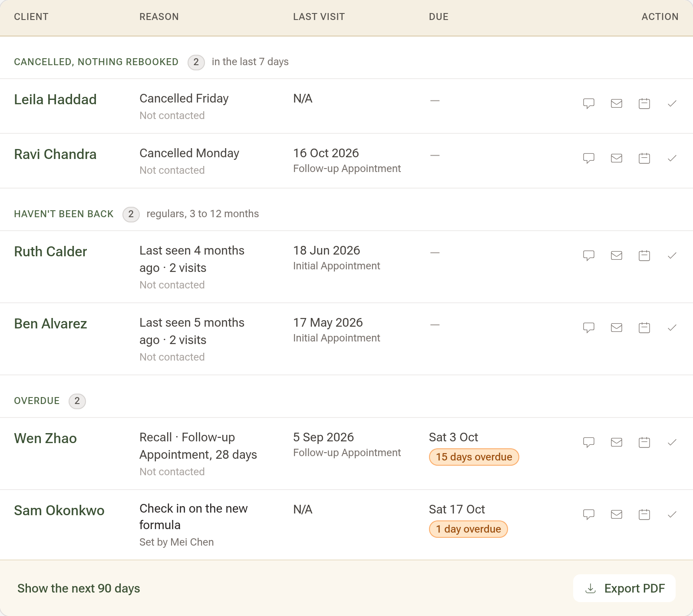Message Ben Alvarez via chat icon
Screen dimensions: 693x616
click(588, 328)
